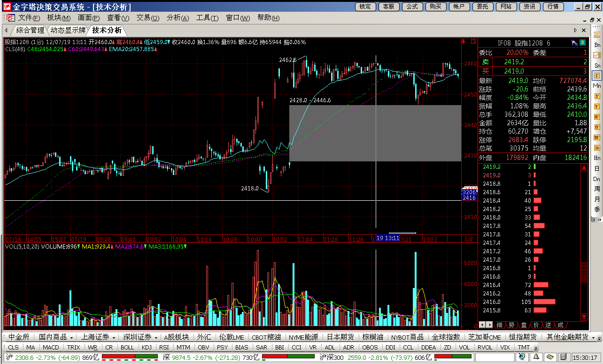The width and height of the screenshot is (603, 364).
Task: Click the 行情 button in title bar
Action: pyautogui.click(x=553, y=7)
